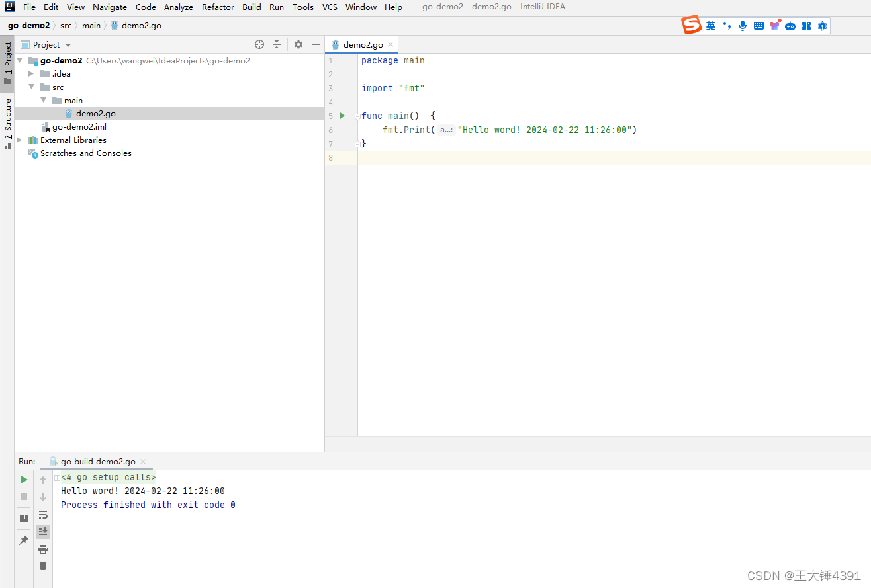Screen dimensions: 871x588
Task: Click 'src' in the breadcrumb bar
Action: pos(66,25)
